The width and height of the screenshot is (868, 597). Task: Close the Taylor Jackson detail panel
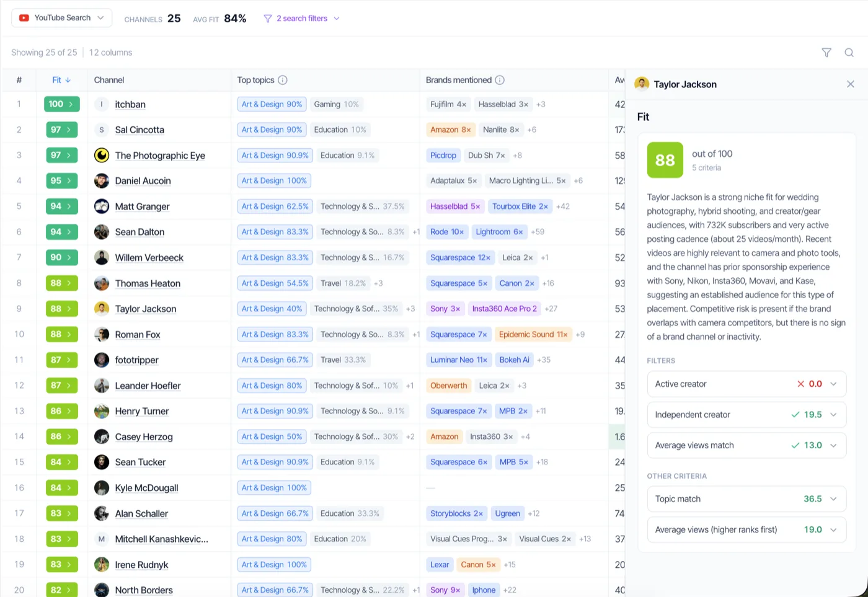(x=851, y=84)
